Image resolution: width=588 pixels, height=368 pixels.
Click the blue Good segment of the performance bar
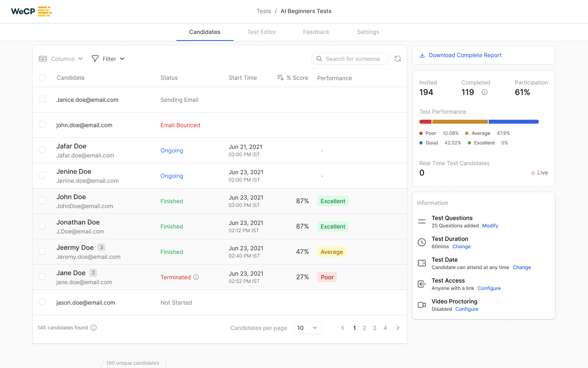point(514,121)
